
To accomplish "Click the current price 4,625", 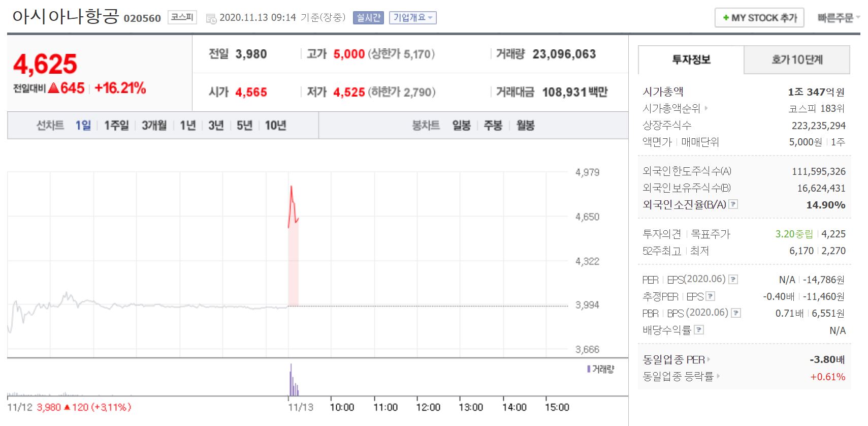I will click(x=45, y=64).
